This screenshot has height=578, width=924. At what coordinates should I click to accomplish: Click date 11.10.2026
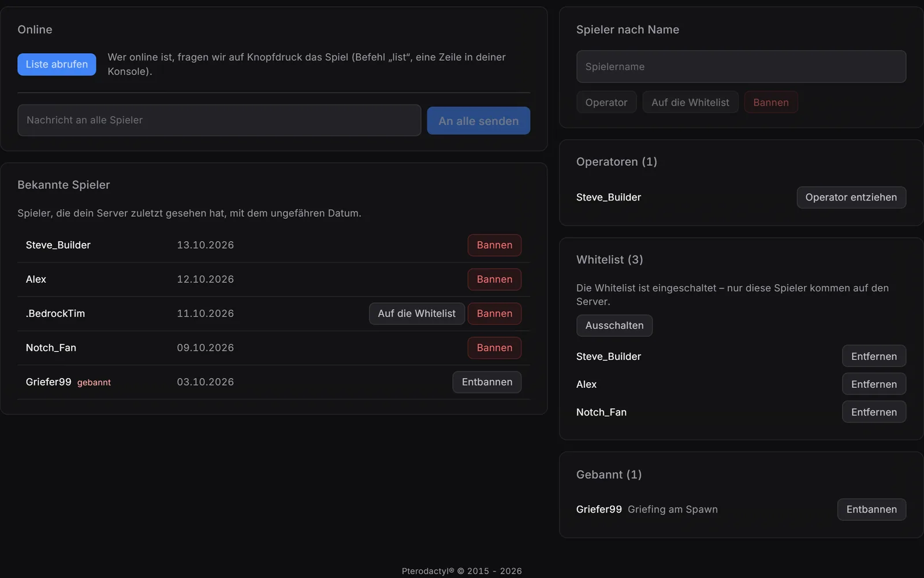tap(206, 313)
